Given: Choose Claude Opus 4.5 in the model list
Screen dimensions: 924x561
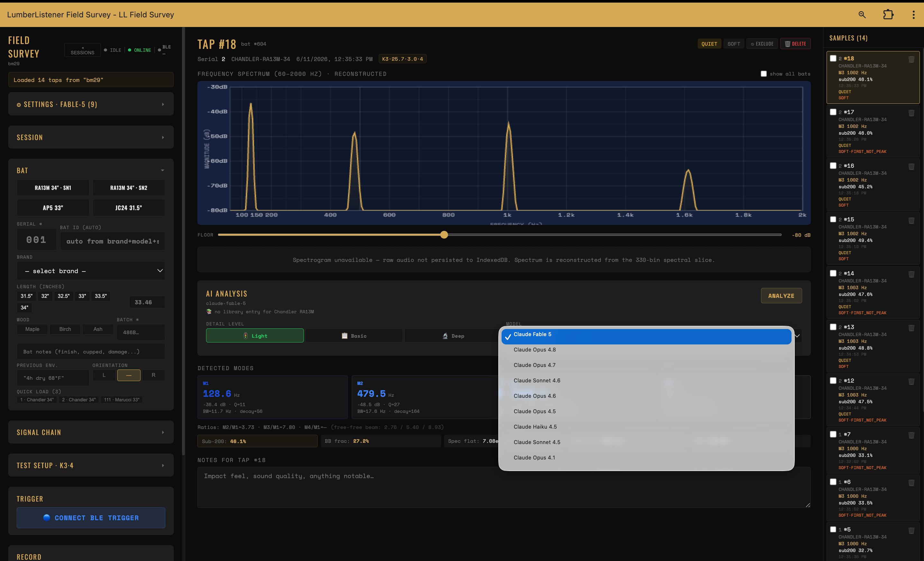Looking at the screenshot, I should click(646, 411).
